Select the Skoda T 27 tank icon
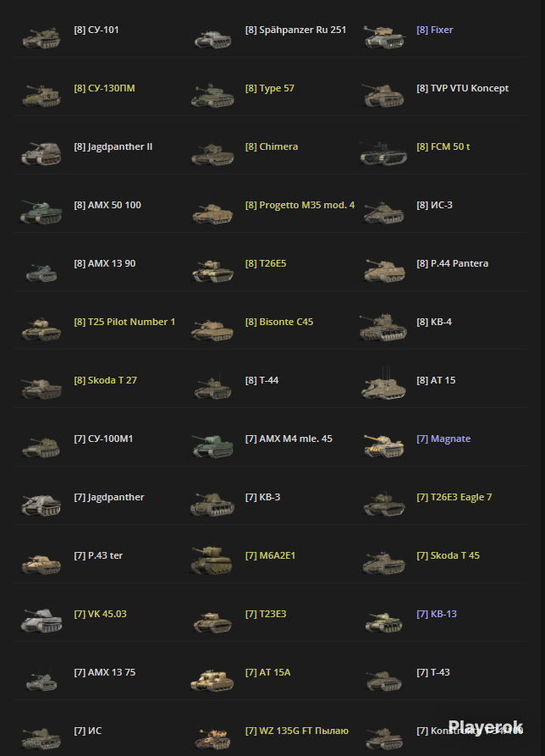 coord(41,389)
